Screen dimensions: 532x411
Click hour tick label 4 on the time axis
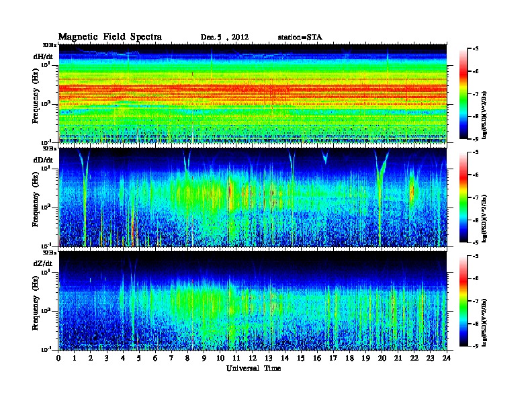tap(123, 358)
